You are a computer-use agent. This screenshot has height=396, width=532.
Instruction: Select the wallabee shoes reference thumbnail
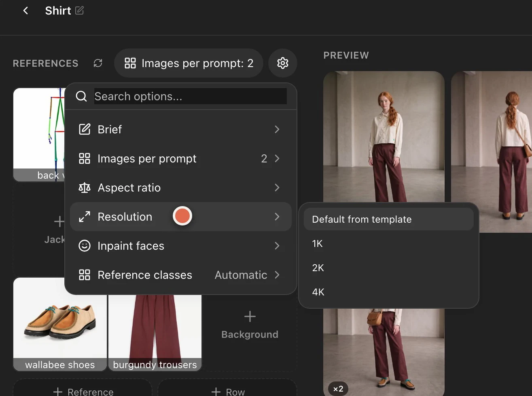click(x=60, y=324)
